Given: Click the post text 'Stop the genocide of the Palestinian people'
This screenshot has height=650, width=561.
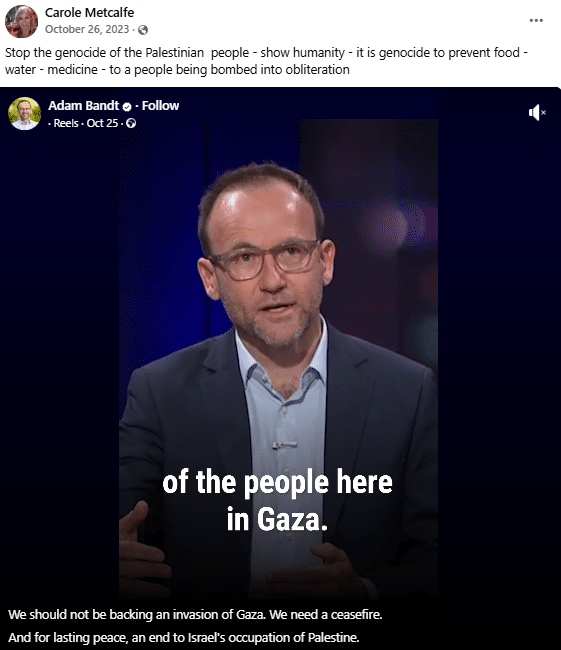Looking at the screenshot, I should click(127, 53).
